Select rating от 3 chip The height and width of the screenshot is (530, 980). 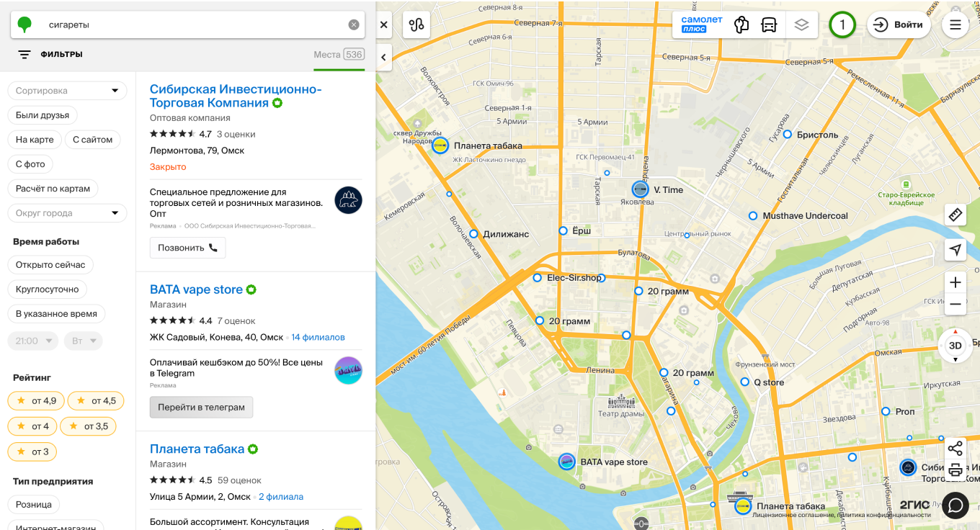(x=32, y=452)
